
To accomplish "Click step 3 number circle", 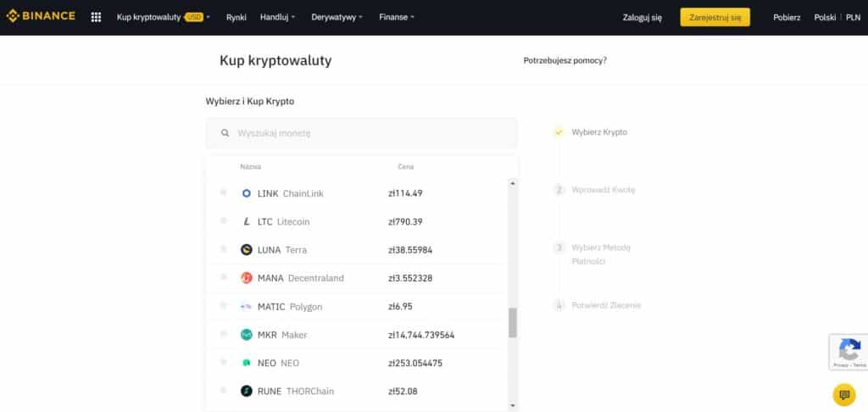I will click(559, 248).
